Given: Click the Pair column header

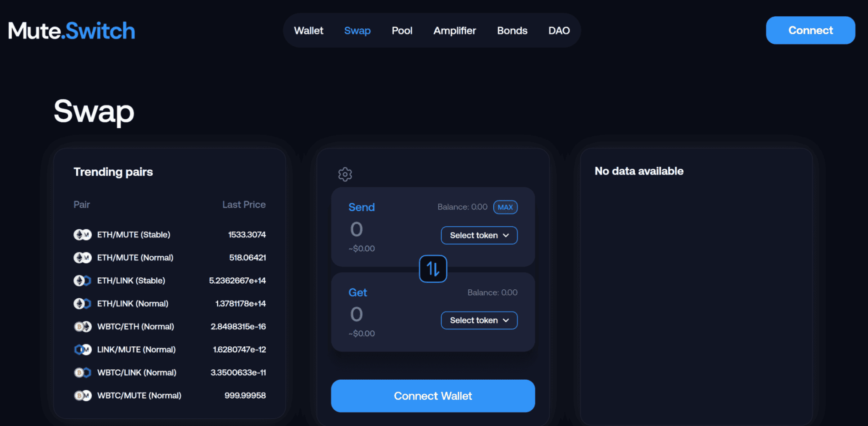Looking at the screenshot, I should tap(81, 204).
